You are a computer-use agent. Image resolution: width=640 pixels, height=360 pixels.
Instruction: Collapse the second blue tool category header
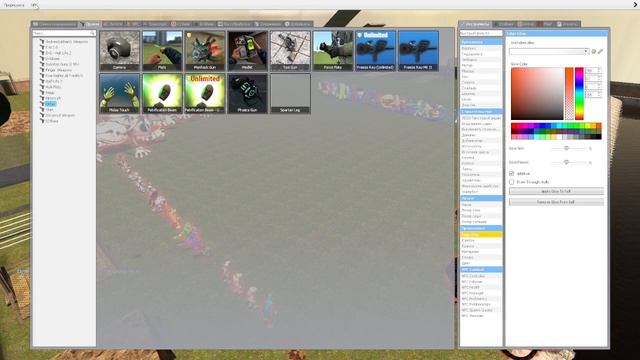pos(481,111)
